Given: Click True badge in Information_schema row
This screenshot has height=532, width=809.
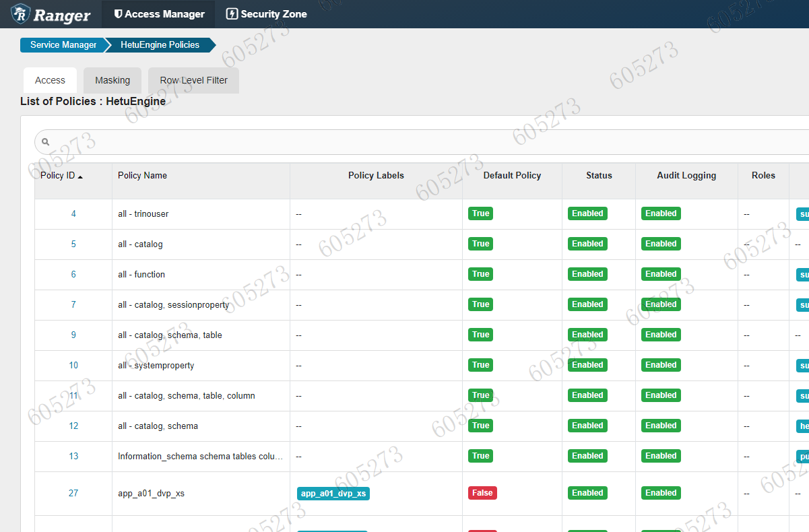Looking at the screenshot, I should (480, 456).
